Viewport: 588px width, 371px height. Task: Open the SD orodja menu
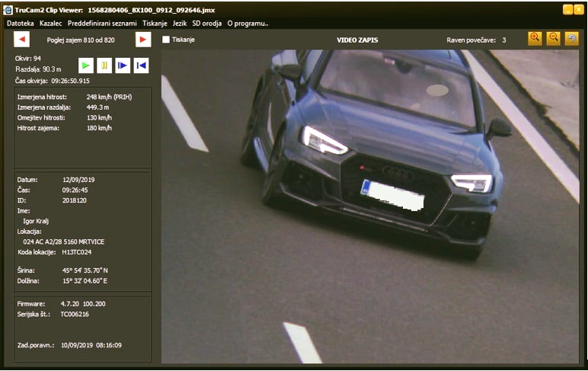pos(206,24)
